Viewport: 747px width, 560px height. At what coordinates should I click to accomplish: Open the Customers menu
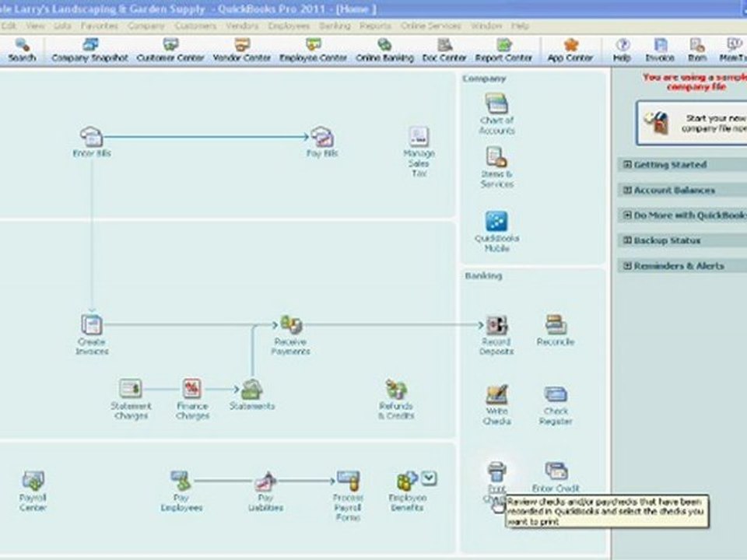pyautogui.click(x=195, y=26)
